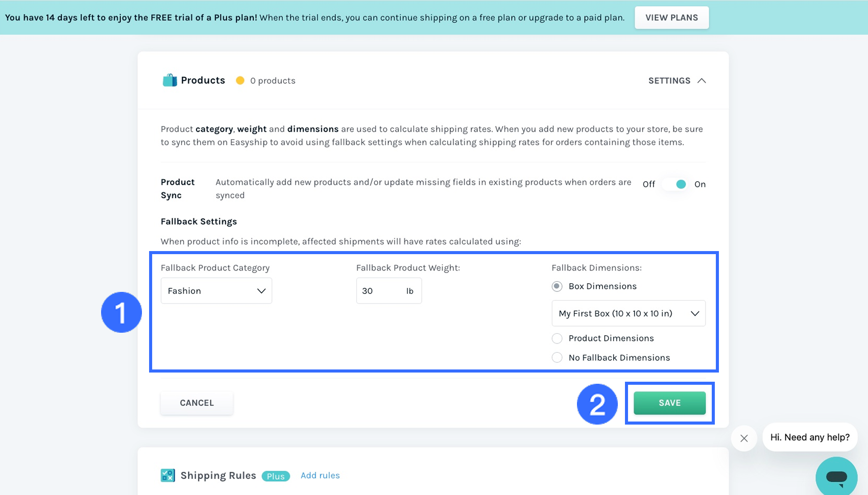This screenshot has height=495, width=868.
Task: Click the yellow products status dot
Action: pos(240,81)
